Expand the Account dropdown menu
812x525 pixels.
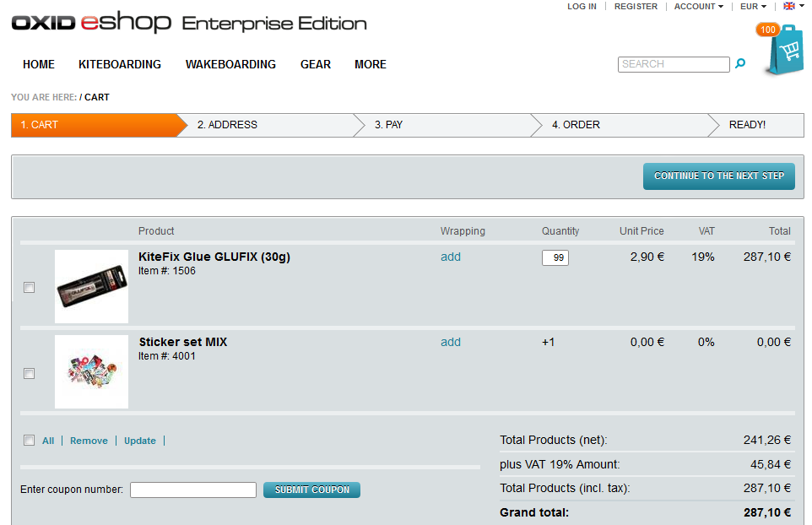698,7
